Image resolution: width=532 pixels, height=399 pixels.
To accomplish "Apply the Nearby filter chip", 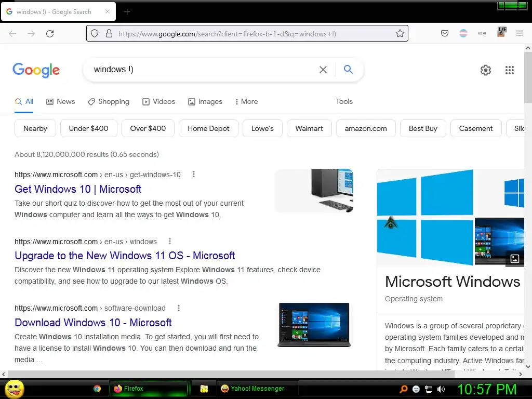I will [35, 128].
